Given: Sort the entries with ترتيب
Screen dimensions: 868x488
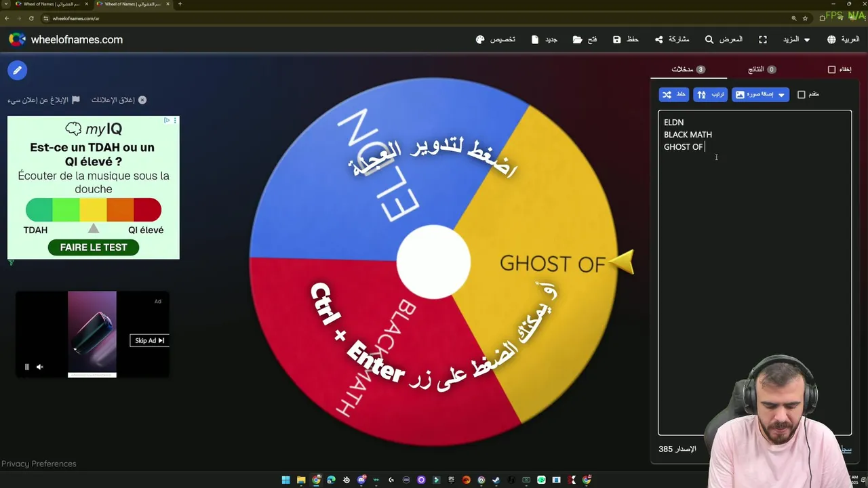Looking at the screenshot, I should (x=711, y=94).
